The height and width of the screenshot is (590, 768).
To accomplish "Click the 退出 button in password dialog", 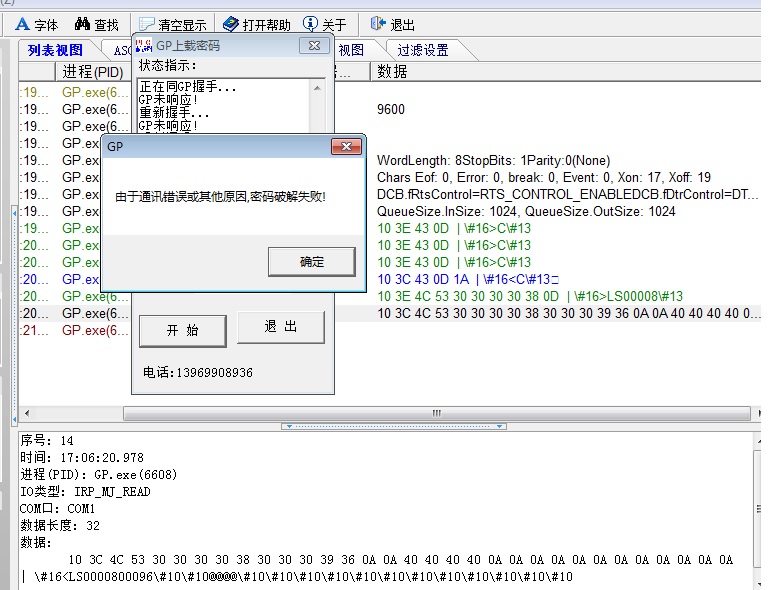I will (x=280, y=327).
